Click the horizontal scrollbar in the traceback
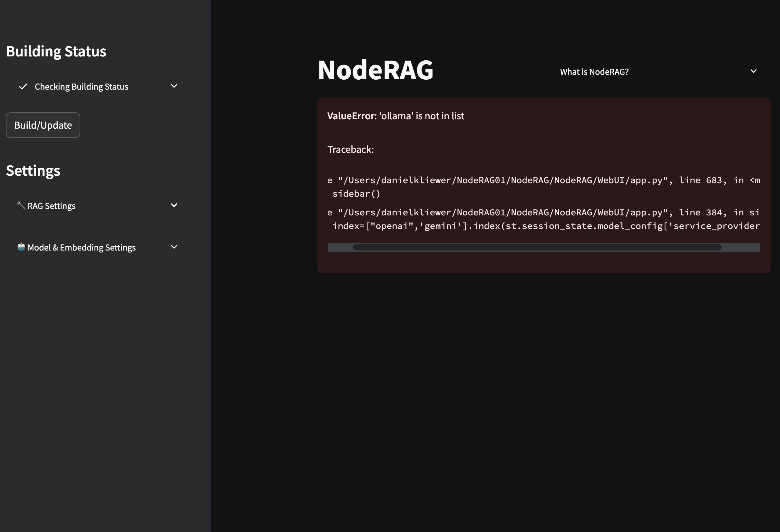 click(537, 247)
